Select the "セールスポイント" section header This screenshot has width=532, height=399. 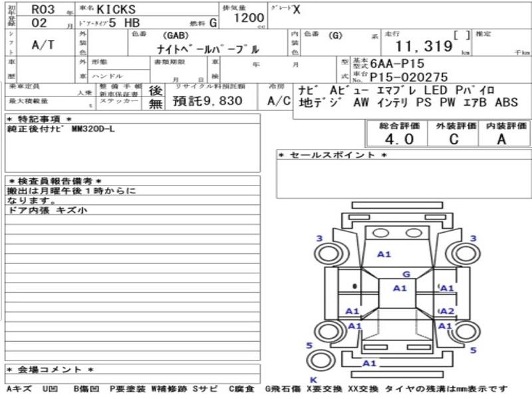click(332, 155)
